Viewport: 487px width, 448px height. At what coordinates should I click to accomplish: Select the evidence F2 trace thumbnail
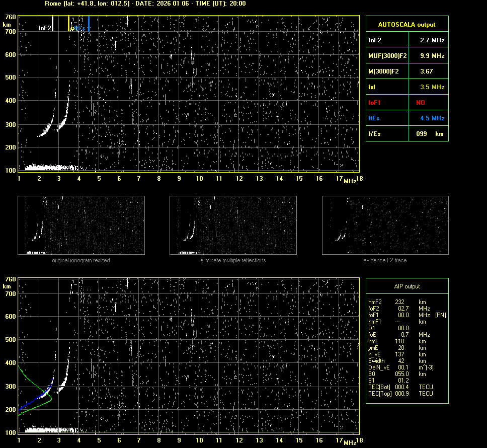pos(385,225)
